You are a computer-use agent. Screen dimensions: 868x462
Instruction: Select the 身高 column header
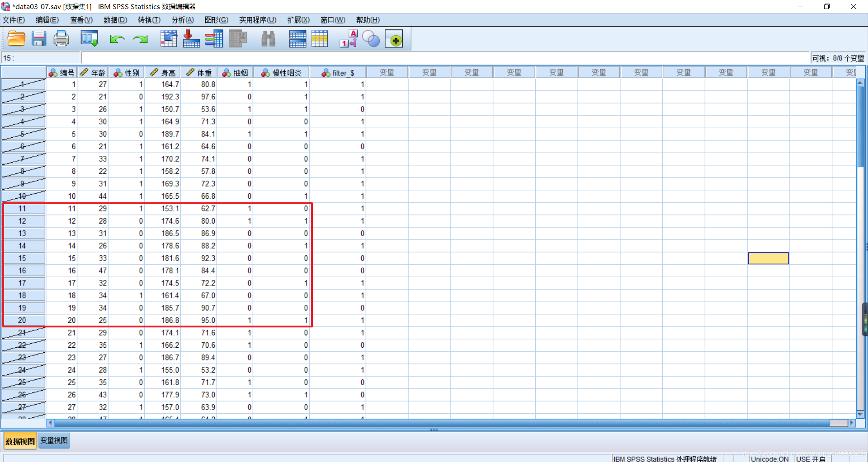tap(162, 73)
